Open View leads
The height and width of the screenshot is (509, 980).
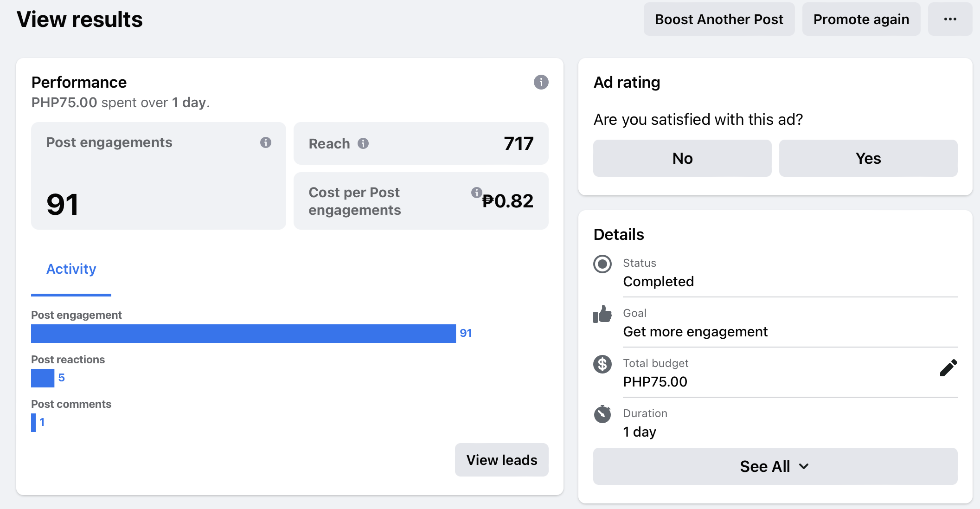(501, 460)
